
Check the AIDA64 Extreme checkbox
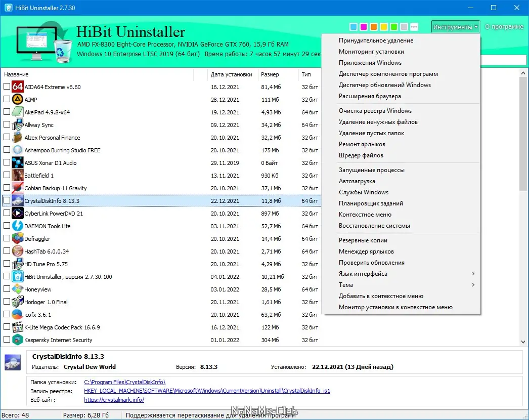(x=7, y=87)
